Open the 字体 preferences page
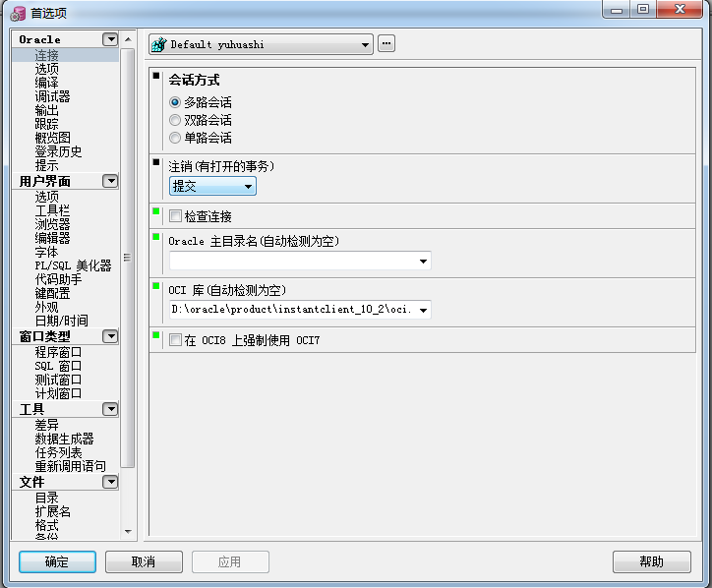This screenshot has width=712, height=588. [x=47, y=252]
